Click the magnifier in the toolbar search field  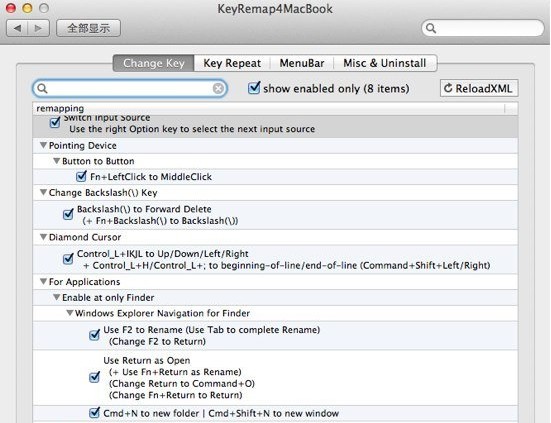431,28
